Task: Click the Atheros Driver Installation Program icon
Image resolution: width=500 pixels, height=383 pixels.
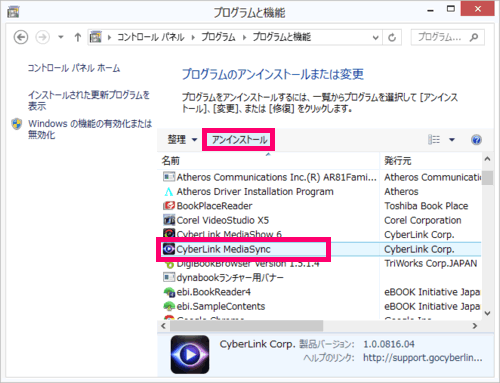Action: [x=169, y=192]
